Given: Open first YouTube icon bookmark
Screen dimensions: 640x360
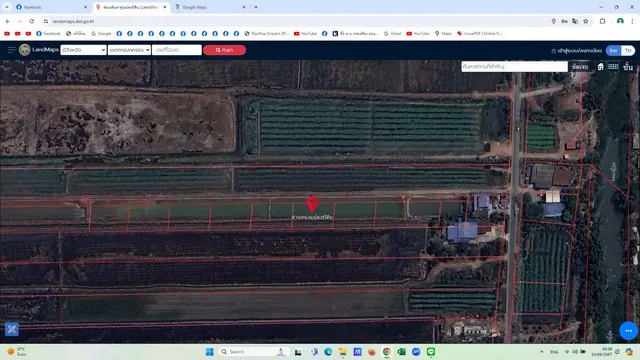Looking at the screenshot, I should click(x=7, y=33).
